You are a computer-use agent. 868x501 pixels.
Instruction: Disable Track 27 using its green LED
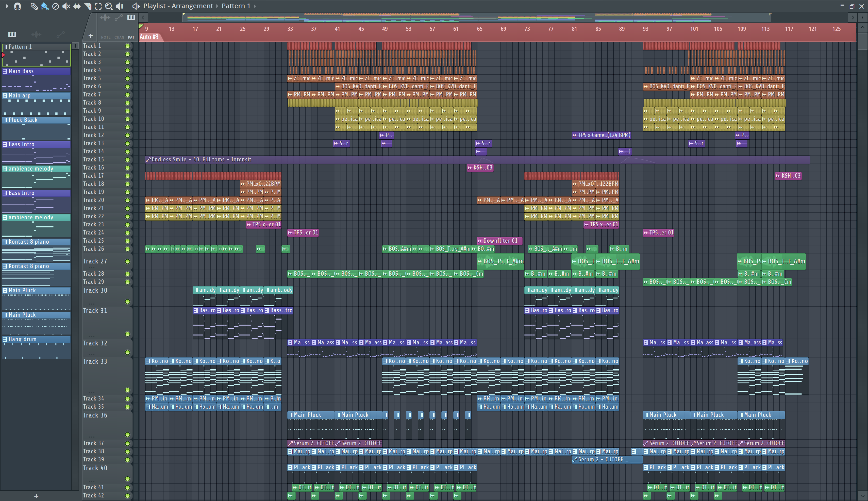(127, 261)
